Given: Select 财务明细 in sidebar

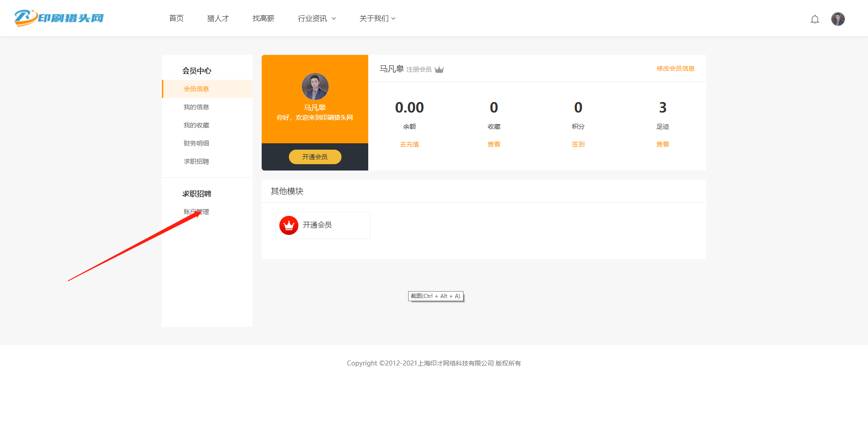Looking at the screenshot, I should (196, 143).
